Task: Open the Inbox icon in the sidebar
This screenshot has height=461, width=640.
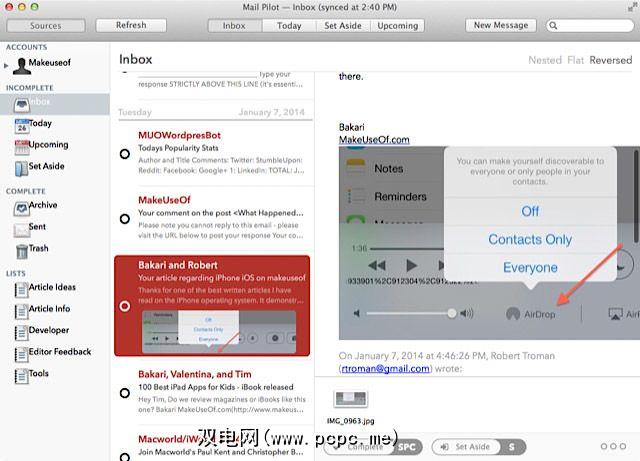Action: pyautogui.click(x=21, y=105)
